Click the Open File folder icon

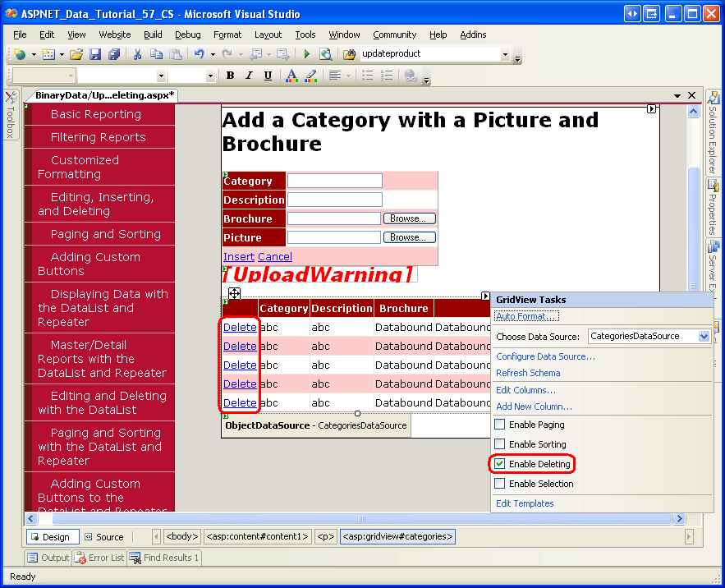point(76,54)
